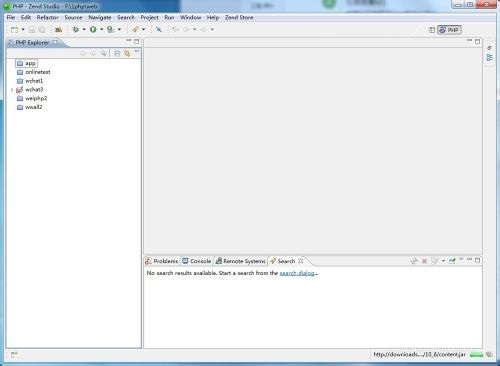Minimize the PHP Explorer panel

coord(128,41)
